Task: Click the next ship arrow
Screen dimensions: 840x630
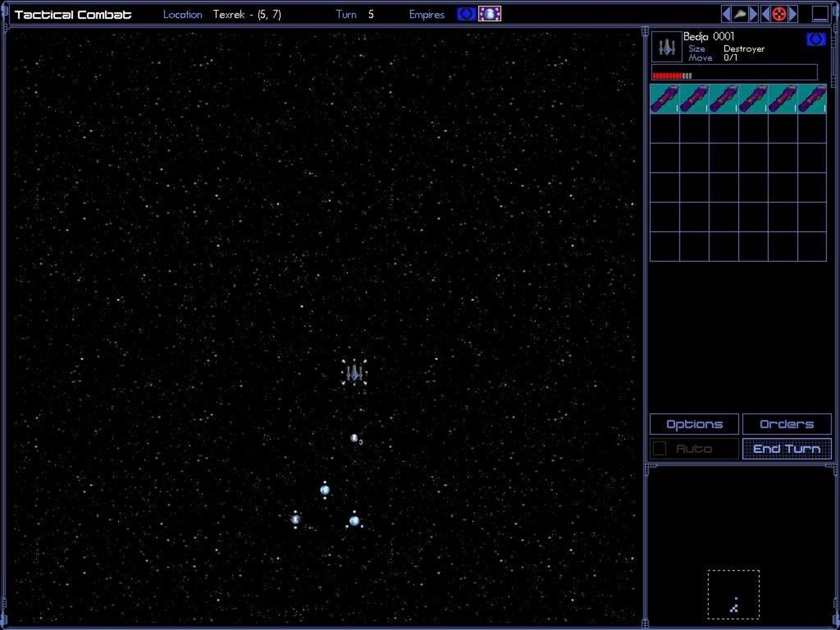Action: coord(753,14)
